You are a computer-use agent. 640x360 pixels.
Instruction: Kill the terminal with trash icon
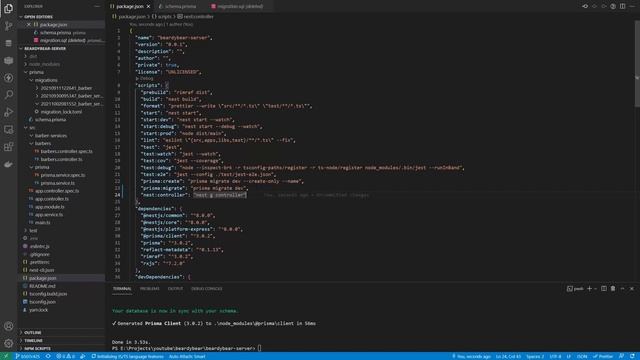tap(613, 289)
